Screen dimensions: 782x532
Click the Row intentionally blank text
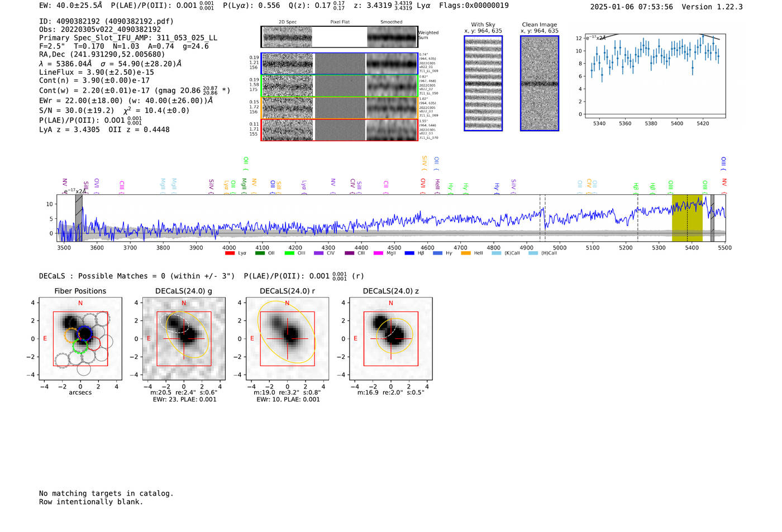tap(91, 502)
